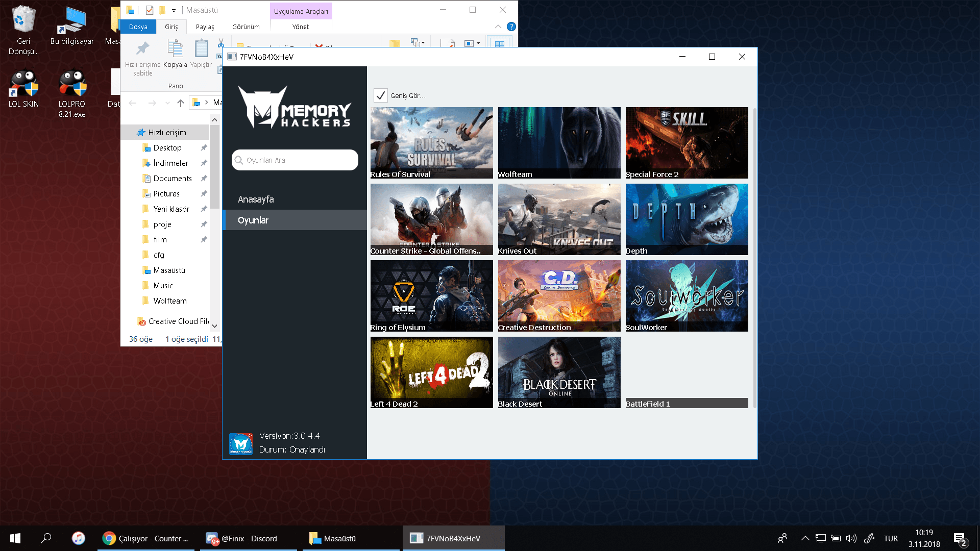Select Black Desert game thumbnail
Viewport: 980px width, 551px height.
559,372
